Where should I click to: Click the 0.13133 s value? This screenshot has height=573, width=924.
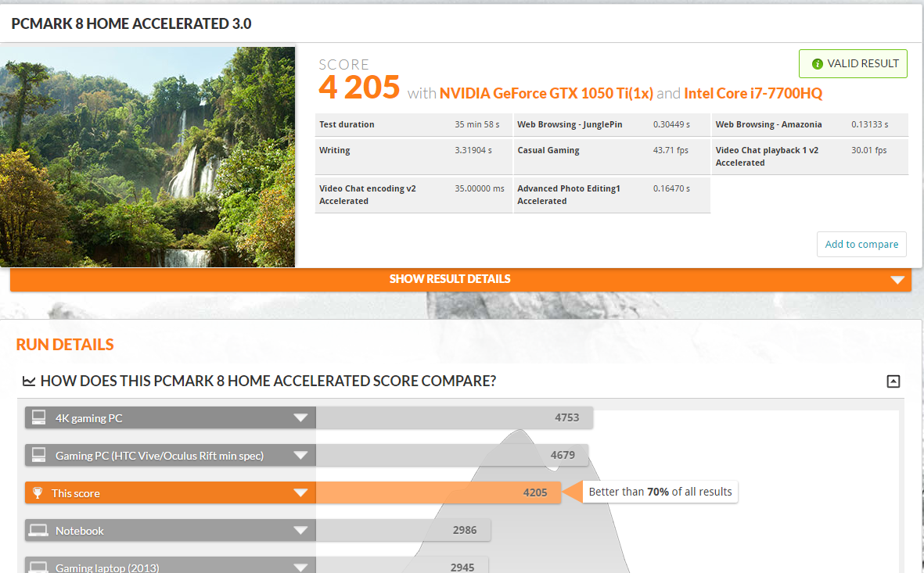click(869, 124)
